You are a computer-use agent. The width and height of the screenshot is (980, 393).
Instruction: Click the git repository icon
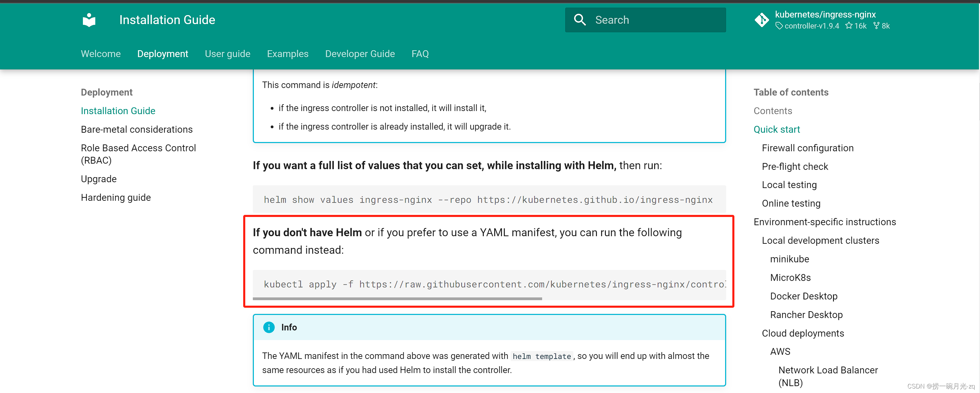[x=762, y=20]
